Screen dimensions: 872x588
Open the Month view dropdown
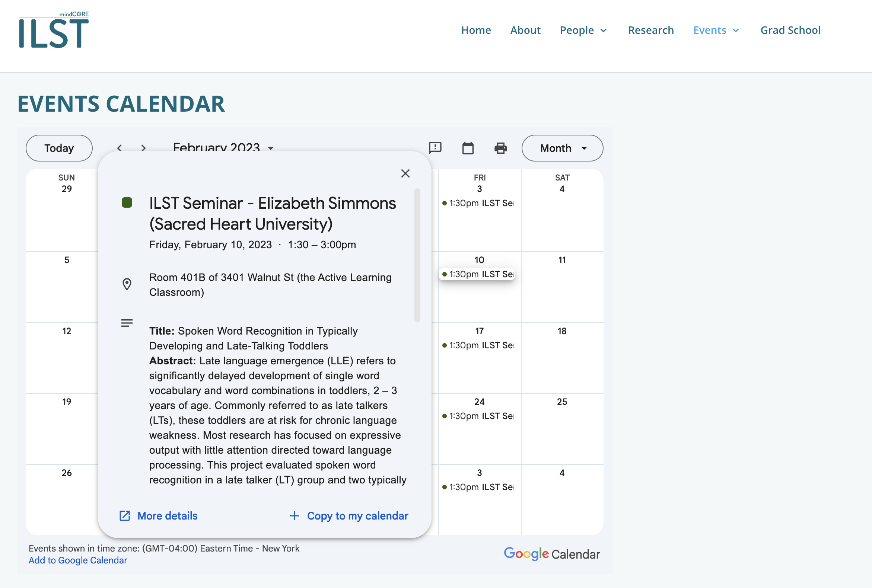coord(562,148)
